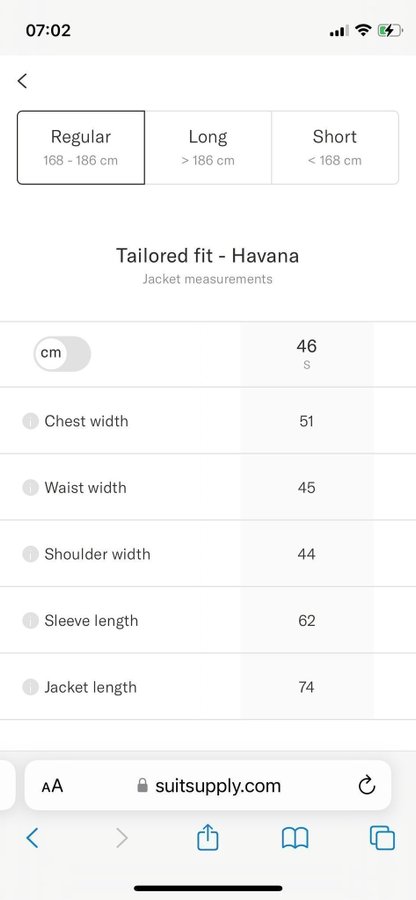This screenshot has width=416, height=900.
Task: Open Safari tabs overview icon
Action: coord(382,838)
